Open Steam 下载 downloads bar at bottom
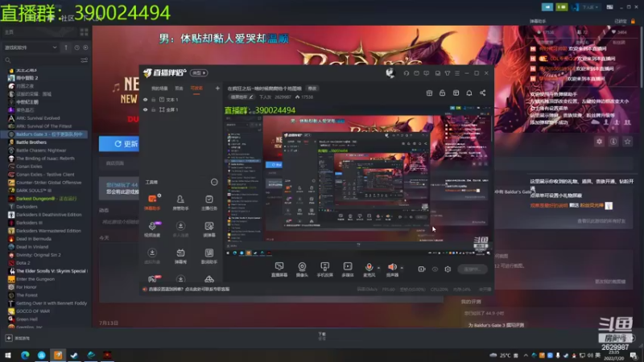The width and height of the screenshot is (644, 362). (x=322, y=336)
